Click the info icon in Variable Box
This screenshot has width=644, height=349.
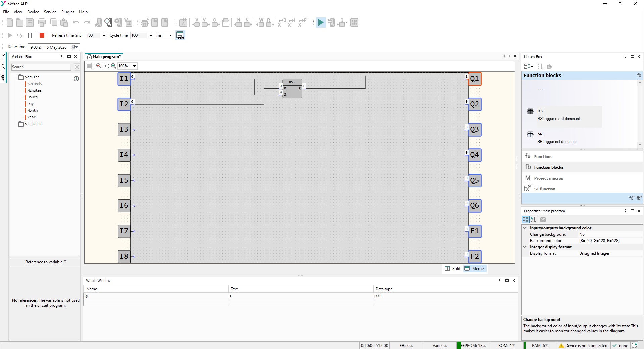76,79
